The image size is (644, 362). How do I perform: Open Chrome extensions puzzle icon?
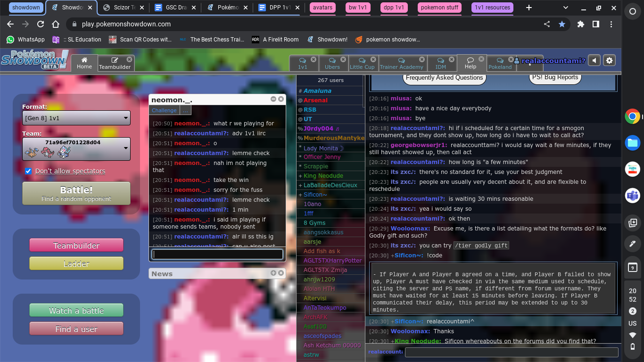[581, 24]
